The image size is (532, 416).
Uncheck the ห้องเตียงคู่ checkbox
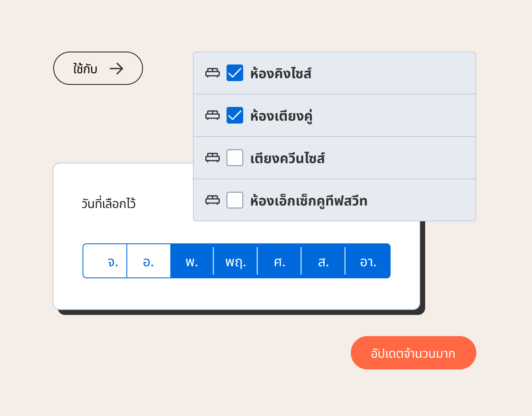pos(235,115)
